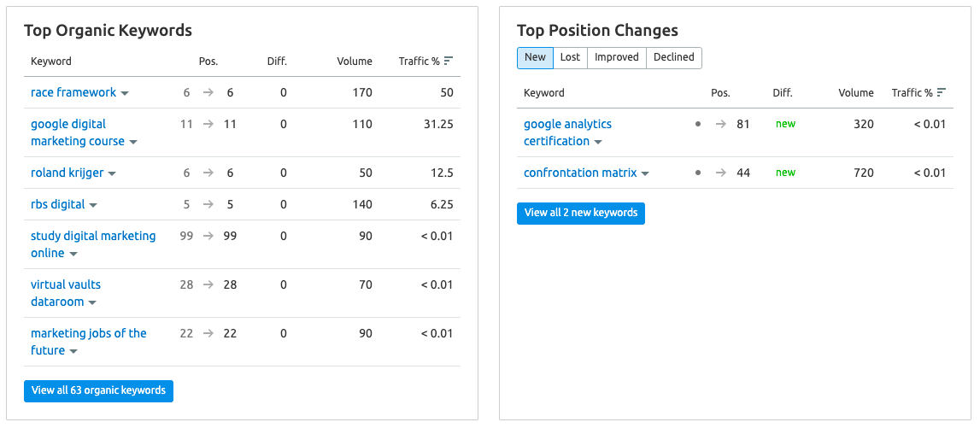The height and width of the screenshot is (428, 980).
Task: Sort Organic Keywords by Volume column header
Action: pyautogui.click(x=355, y=62)
